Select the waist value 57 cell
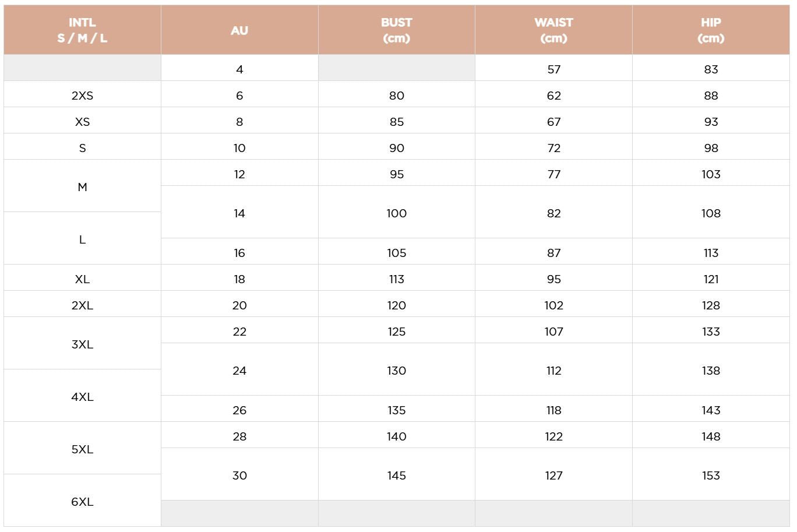Image resolution: width=797 pixels, height=532 pixels. coord(553,69)
